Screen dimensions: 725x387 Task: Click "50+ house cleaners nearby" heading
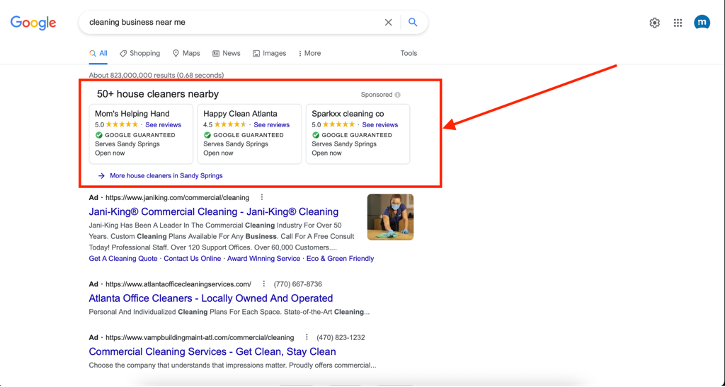[x=158, y=94]
